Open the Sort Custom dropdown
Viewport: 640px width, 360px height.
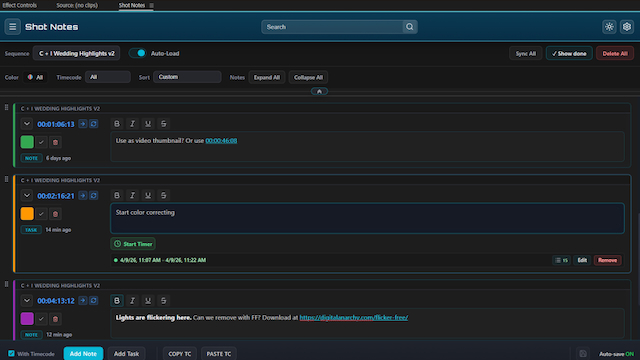pyautogui.click(x=187, y=77)
